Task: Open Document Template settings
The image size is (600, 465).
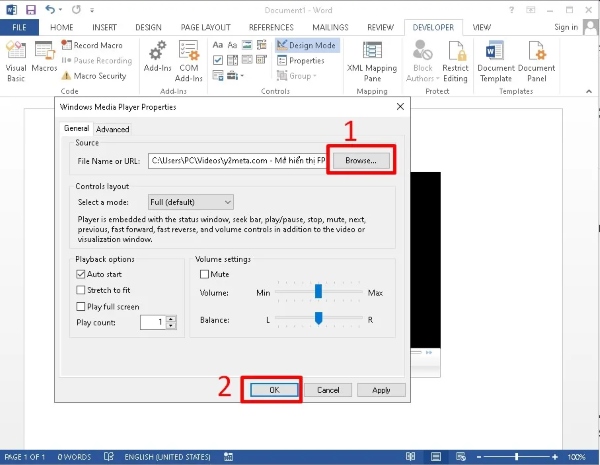Action: pos(496,62)
